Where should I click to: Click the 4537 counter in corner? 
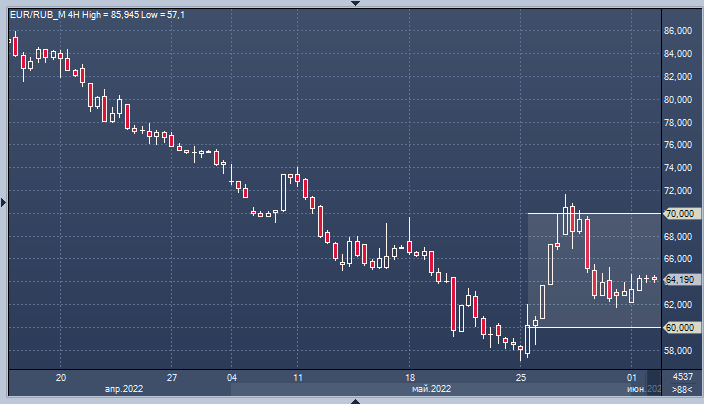pos(682,376)
